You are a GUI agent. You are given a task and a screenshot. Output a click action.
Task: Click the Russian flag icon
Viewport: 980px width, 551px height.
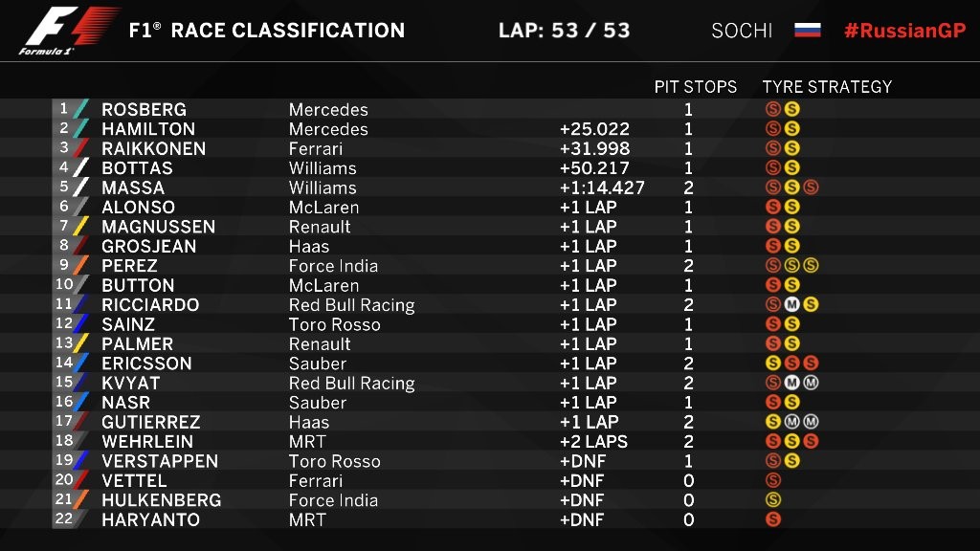[x=808, y=30]
